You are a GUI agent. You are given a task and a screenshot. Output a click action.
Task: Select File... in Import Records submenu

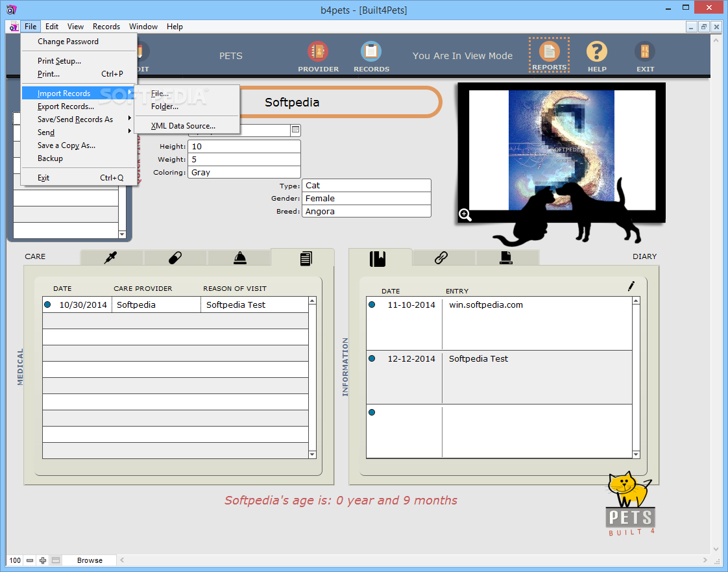click(187, 93)
